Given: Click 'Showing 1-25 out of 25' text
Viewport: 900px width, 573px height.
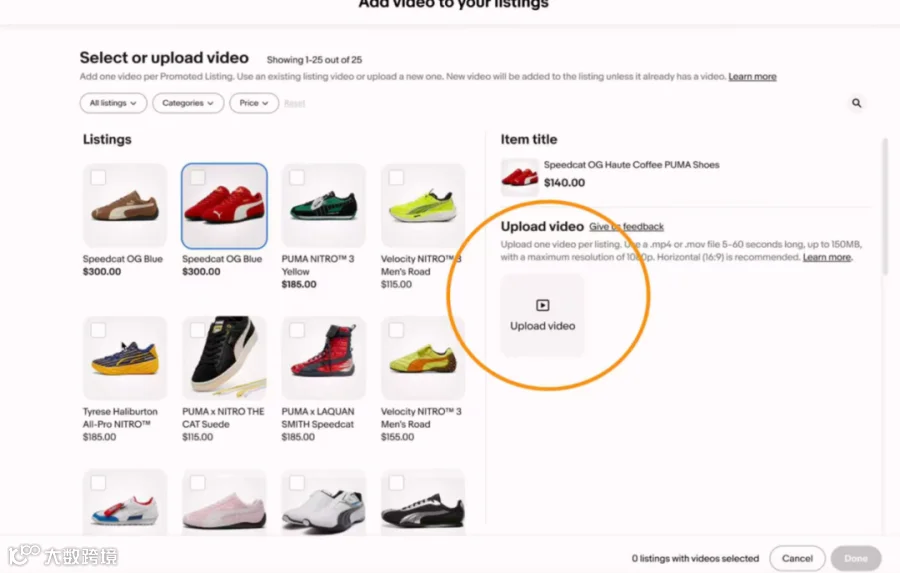Looking at the screenshot, I should pyautogui.click(x=314, y=60).
